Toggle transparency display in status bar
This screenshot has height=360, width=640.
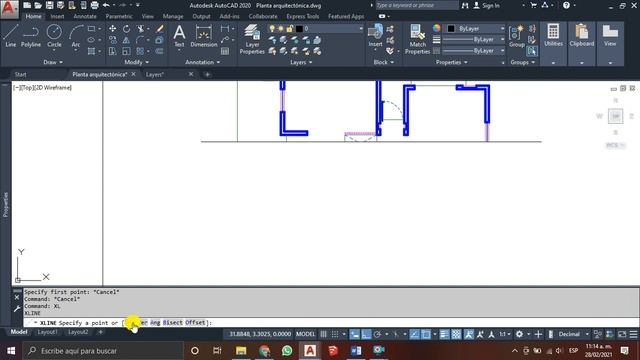tap(456, 334)
